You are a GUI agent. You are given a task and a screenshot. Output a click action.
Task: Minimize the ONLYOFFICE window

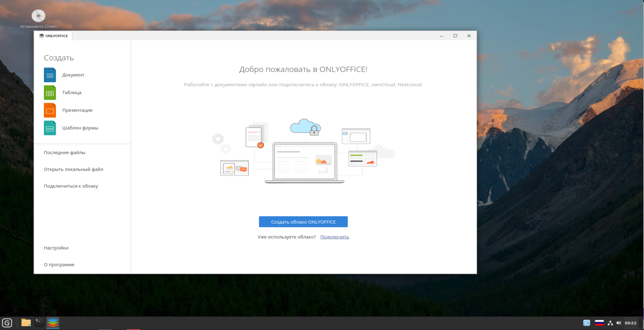click(442, 36)
